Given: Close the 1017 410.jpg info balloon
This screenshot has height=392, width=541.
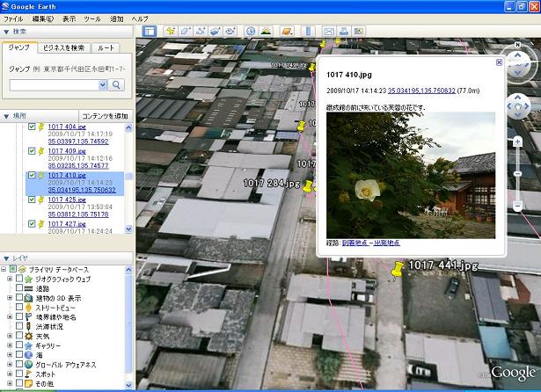Looking at the screenshot, I should pyautogui.click(x=499, y=62).
